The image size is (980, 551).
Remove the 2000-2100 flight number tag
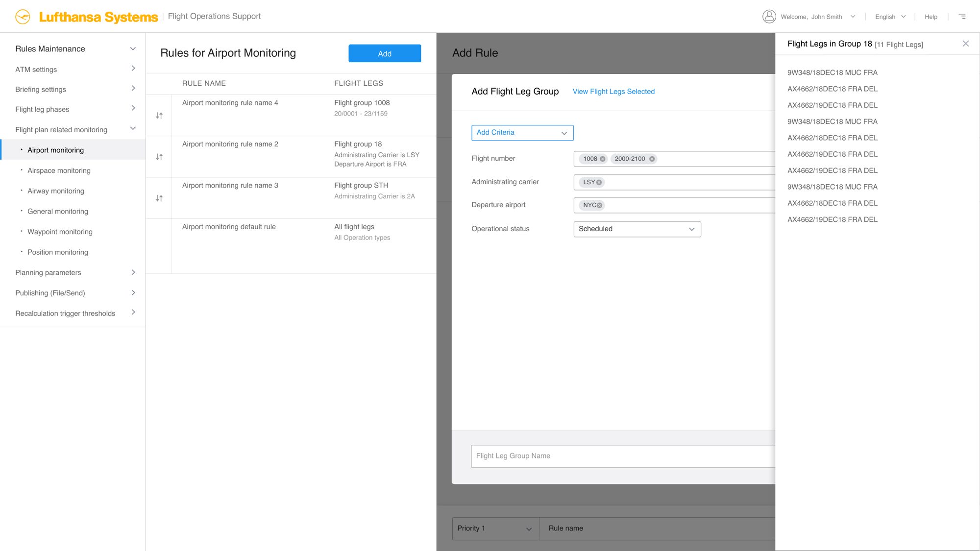pos(652,159)
